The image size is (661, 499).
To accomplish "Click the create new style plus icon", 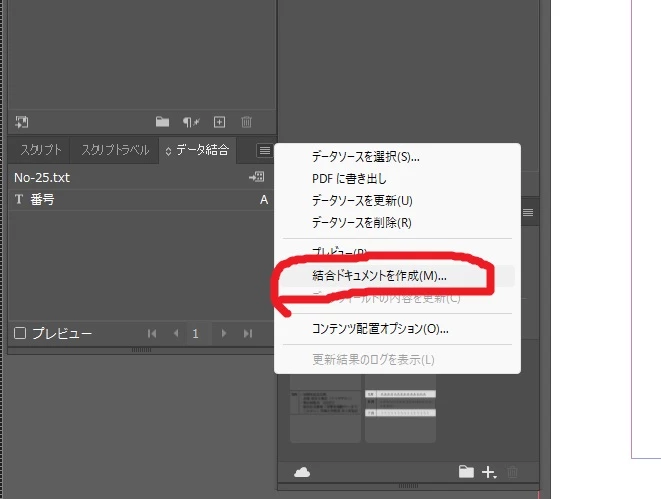I will tap(219, 122).
